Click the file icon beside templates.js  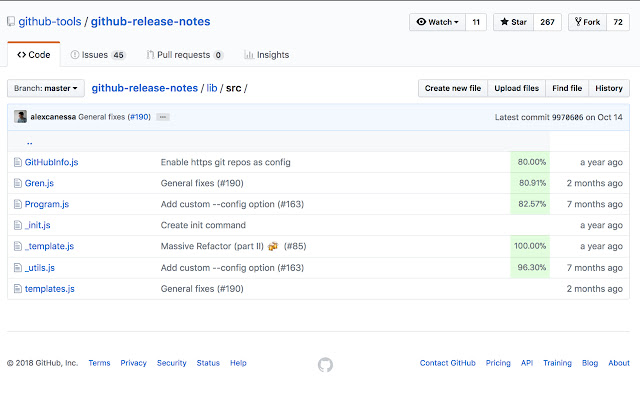tap(17, 289)
